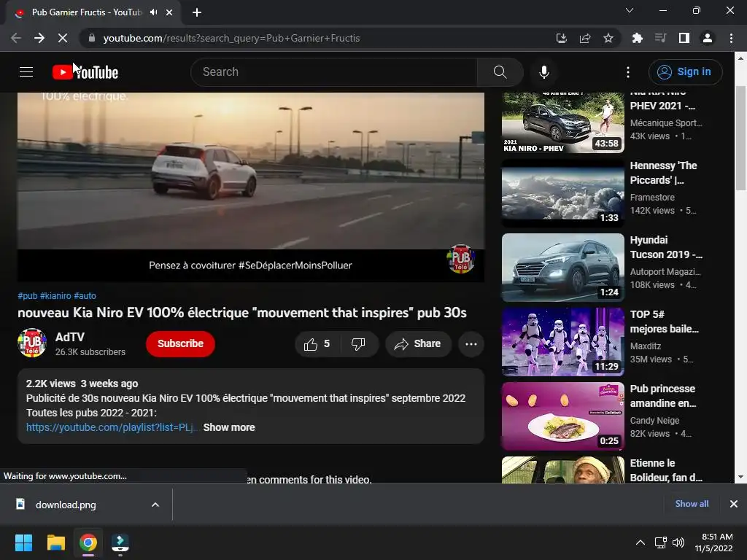This screenshot has height=560, width=747.
Task: Show all downloads
Action: click(x=692, y=504)
